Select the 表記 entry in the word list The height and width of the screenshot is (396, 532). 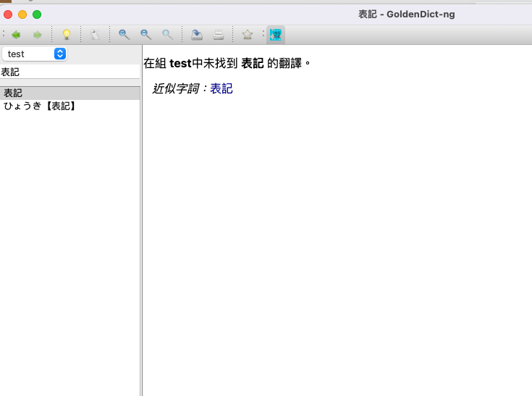[x=70, y=93]
